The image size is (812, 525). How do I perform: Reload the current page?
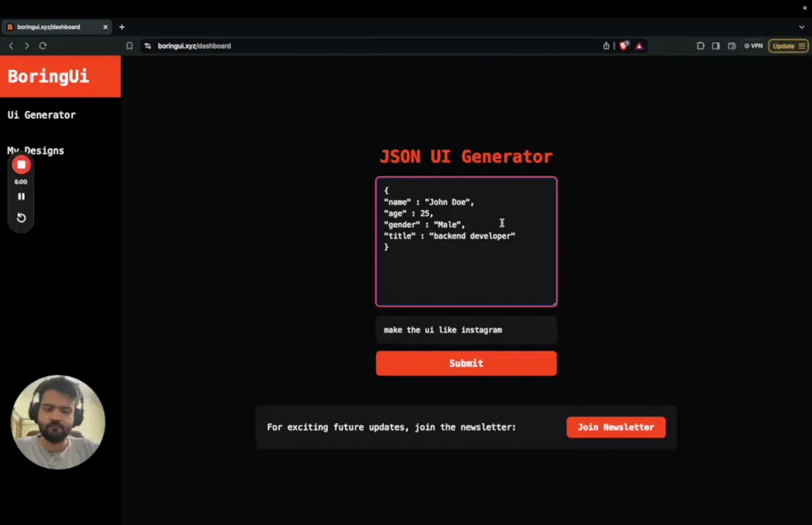coord(42,45)
